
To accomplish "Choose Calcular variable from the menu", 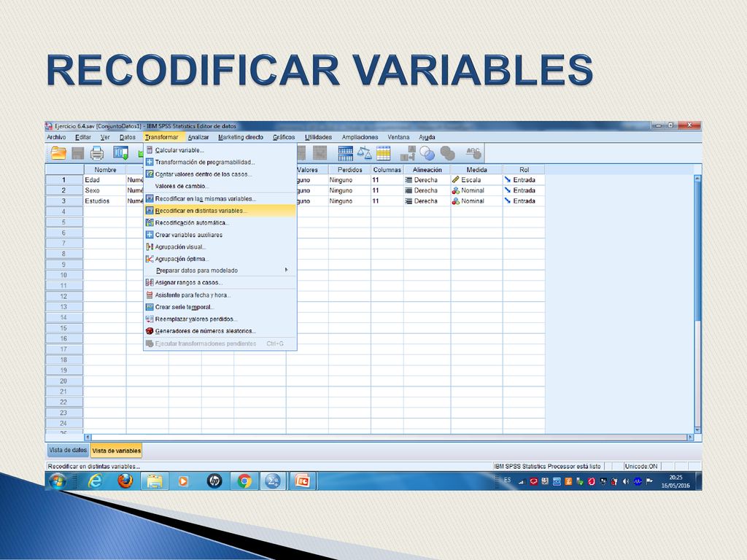I will 220,150.
